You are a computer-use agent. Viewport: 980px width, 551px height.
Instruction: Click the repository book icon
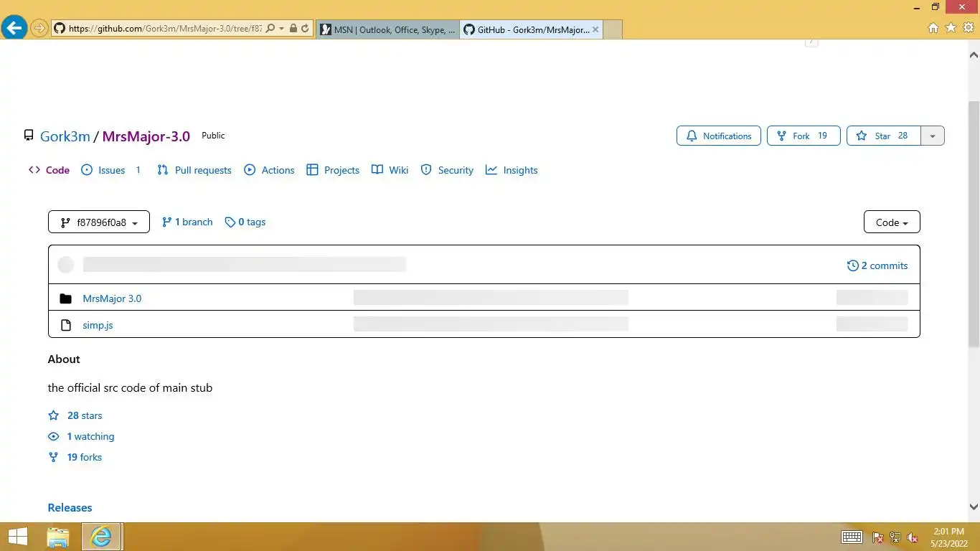click(x=29, y=136)
